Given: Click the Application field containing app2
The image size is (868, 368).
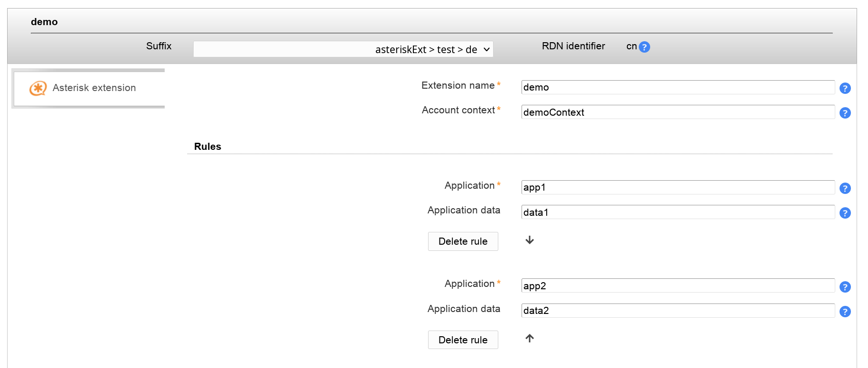Looking at the screenshot, I should (x=677, y=286).
